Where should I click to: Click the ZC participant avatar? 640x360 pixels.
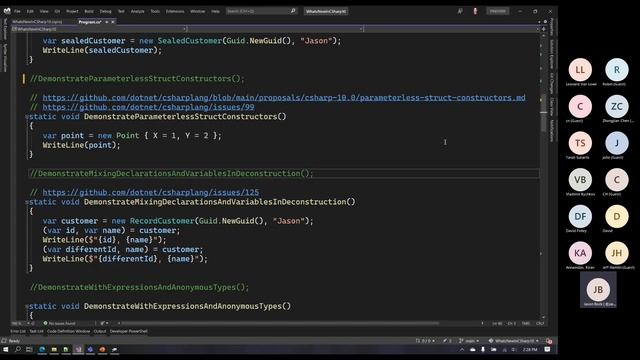(617, 107)
